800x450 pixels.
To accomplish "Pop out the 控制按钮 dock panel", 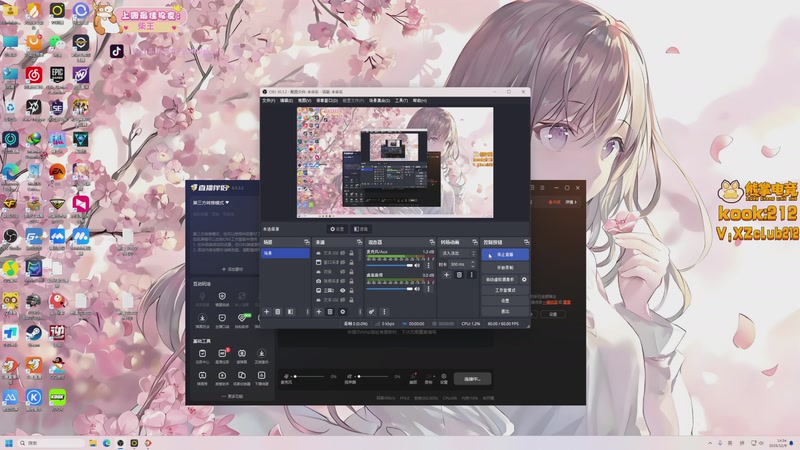I will point(527,242).
